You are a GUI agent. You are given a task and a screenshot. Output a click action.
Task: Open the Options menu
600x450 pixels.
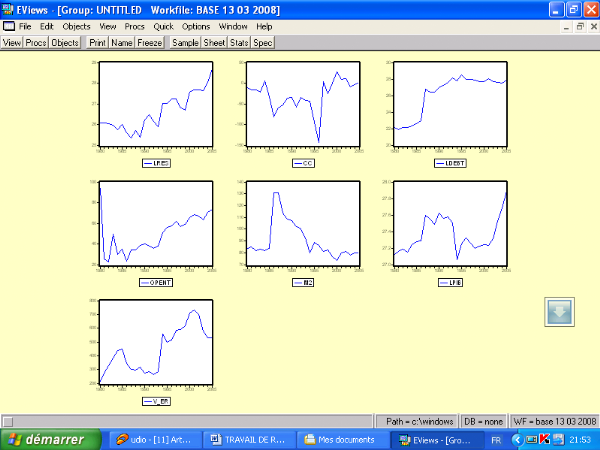pos(196,25)
